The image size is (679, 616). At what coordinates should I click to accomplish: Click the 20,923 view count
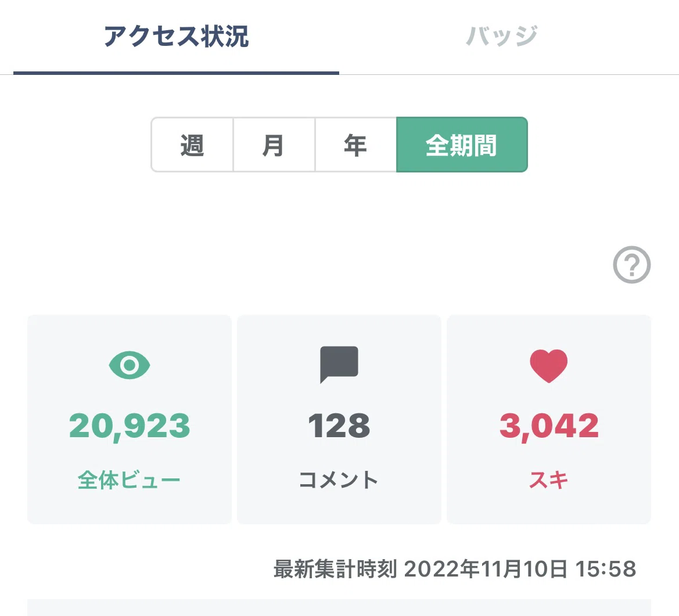click(130, 426)
